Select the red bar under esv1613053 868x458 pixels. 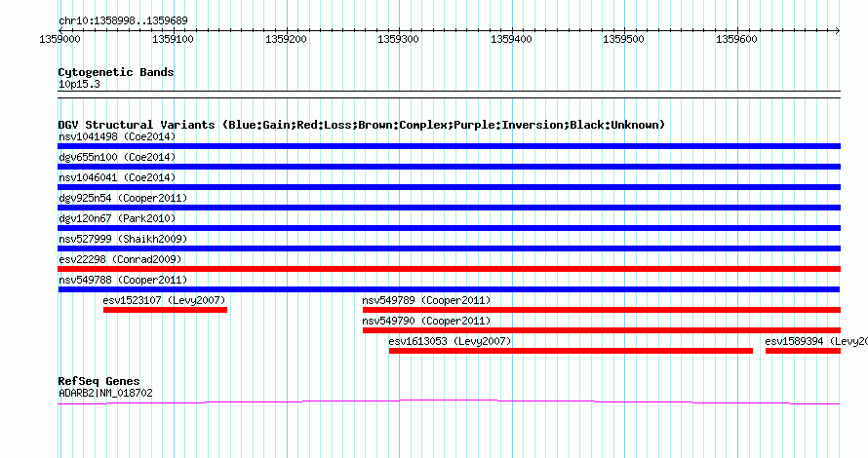[x=571, y=351]
